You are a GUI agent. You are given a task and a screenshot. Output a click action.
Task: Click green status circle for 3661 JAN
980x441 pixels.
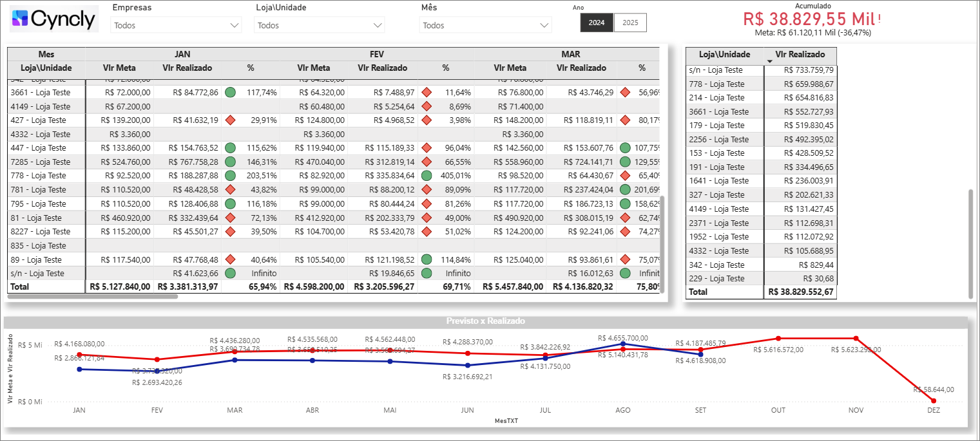(x=230, y=93)
